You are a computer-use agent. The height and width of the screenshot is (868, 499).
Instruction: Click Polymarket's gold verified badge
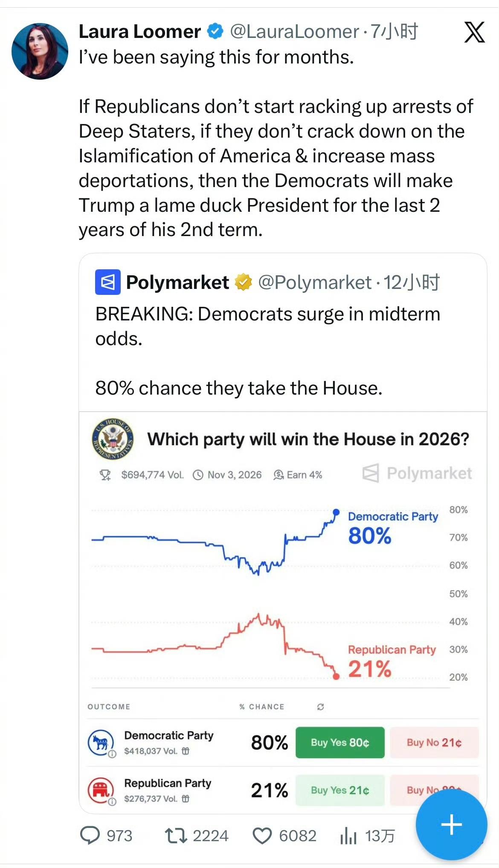pyautogui.click(x=244, y=282)
